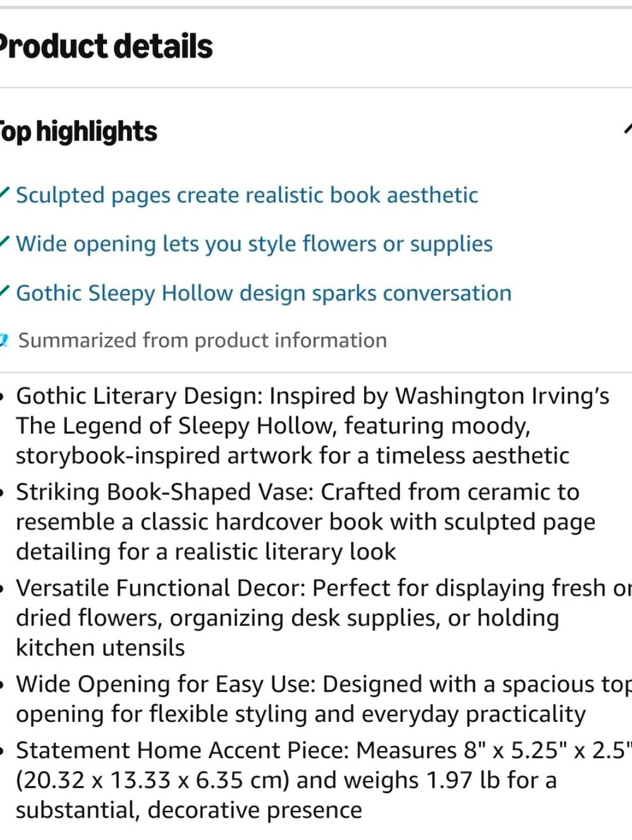Collapse the Top highlights section chevron
632x840 pixels.
click(628, 129)
